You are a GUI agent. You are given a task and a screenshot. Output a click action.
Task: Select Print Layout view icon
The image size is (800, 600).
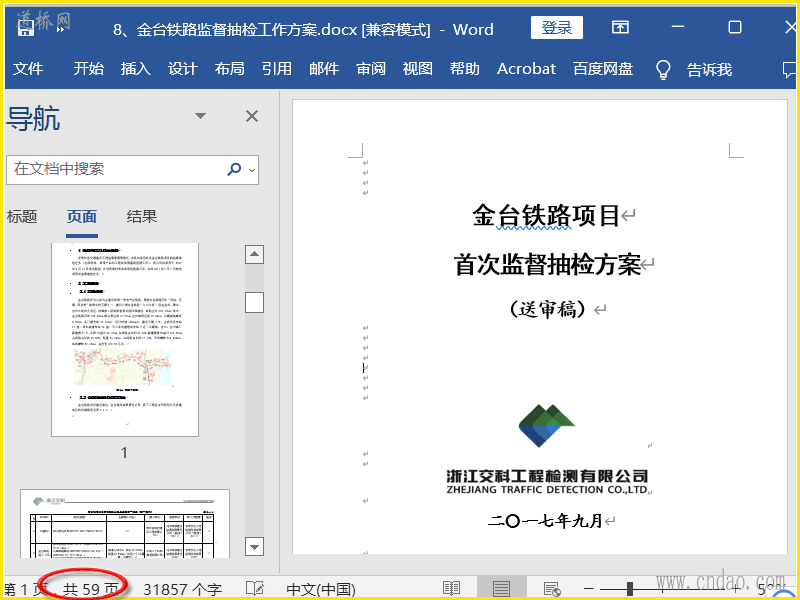[502, 589]
